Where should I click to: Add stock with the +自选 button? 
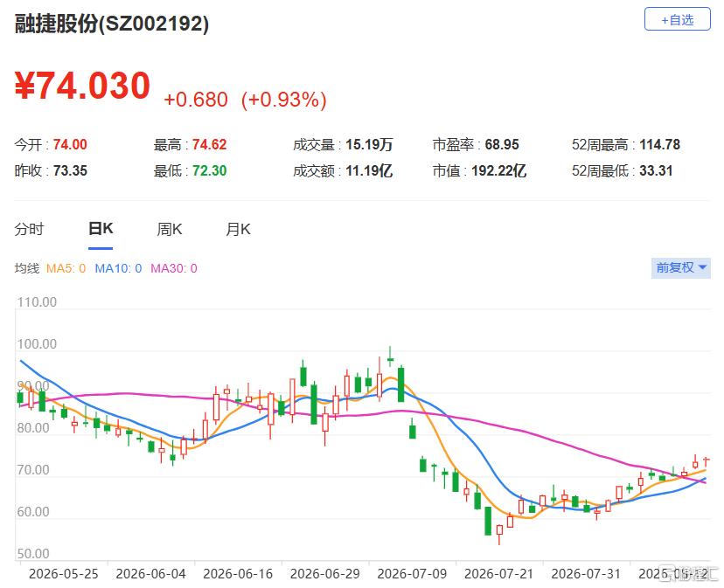(x=677, y=19)
